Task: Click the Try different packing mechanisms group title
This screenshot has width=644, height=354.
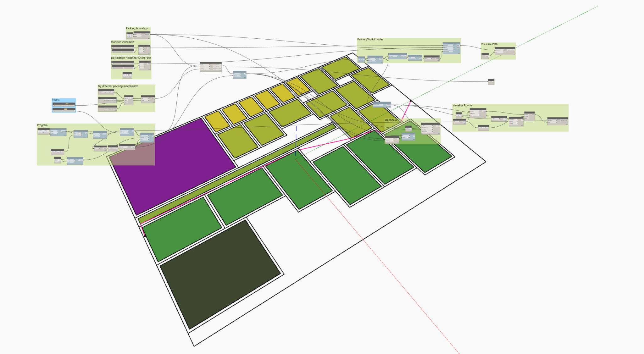Action: [119, 86]
